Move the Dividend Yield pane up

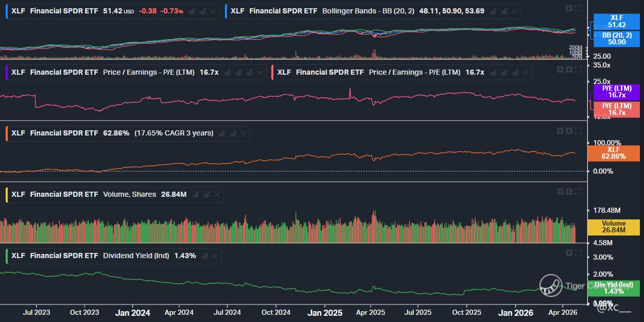tap(569, 253)
